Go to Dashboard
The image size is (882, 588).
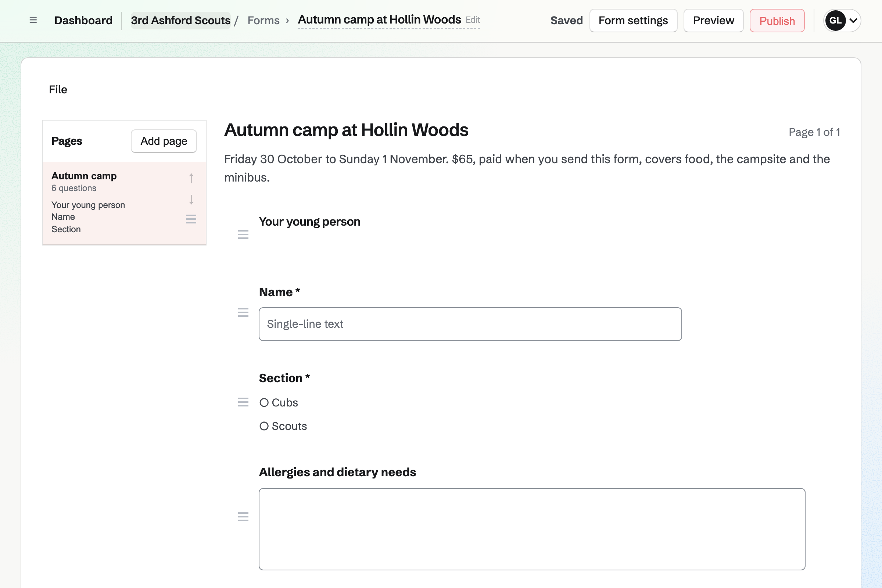click(x=83, y=21)
